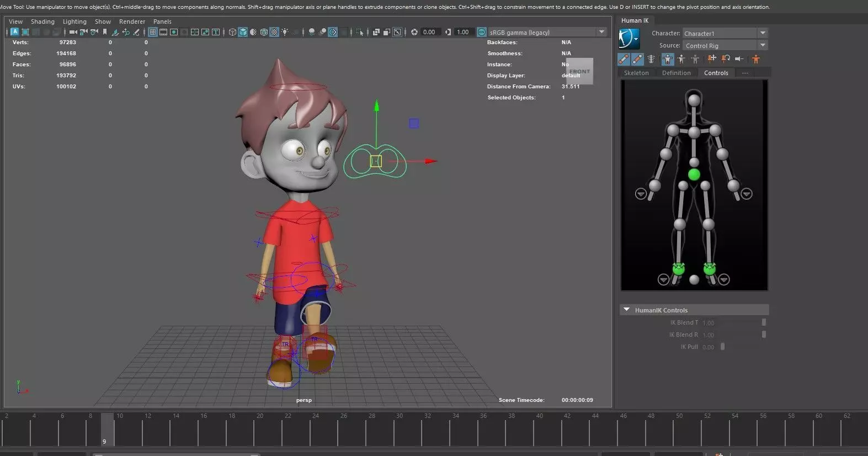868x456 pixels.
Task: Toggle the View Transform ON button
Action: (x=482, y=32)
